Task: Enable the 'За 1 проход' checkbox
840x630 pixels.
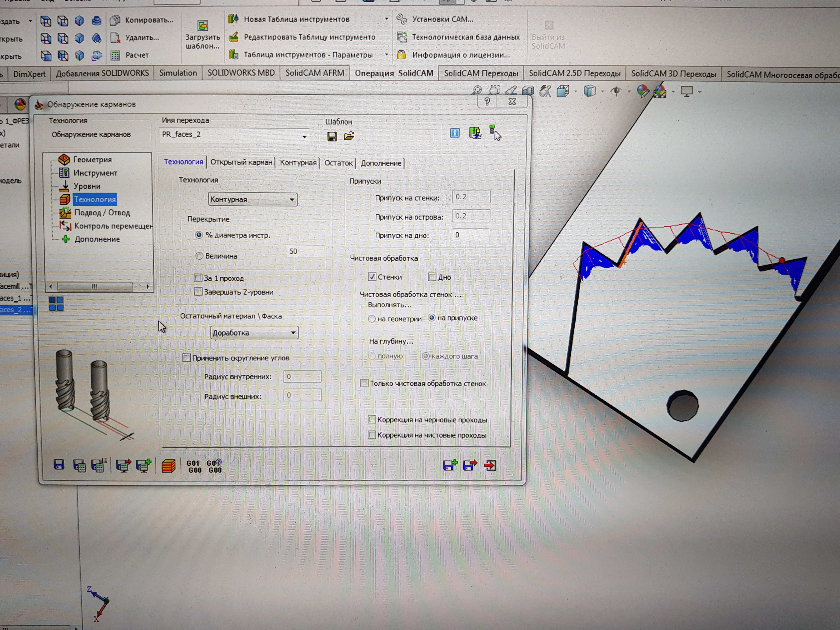Action: point(198,278)
